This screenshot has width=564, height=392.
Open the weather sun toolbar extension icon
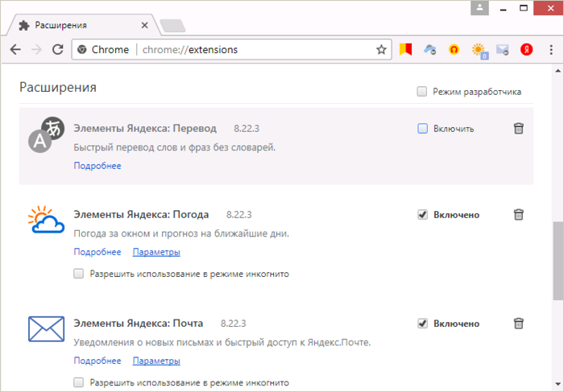point(479,51)
